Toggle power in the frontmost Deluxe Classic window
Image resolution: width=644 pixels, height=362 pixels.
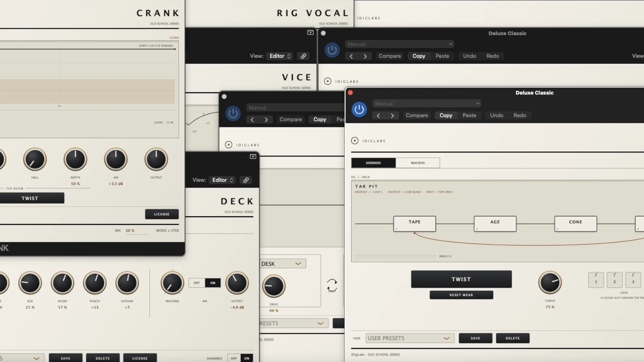(x=359, y=110)
